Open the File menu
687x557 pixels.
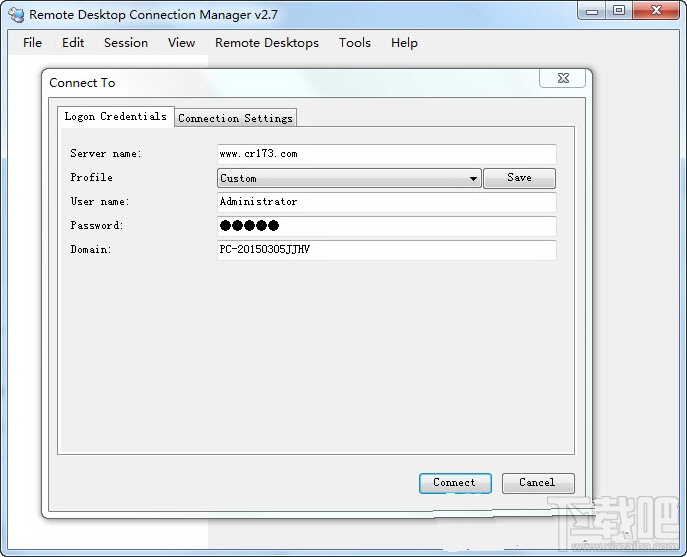[32, 43]
